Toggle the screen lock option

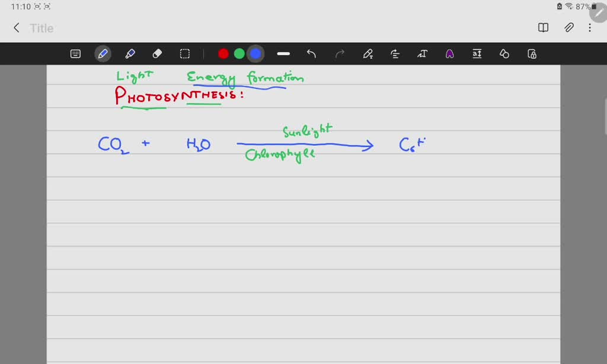click(x=531, y=53)
